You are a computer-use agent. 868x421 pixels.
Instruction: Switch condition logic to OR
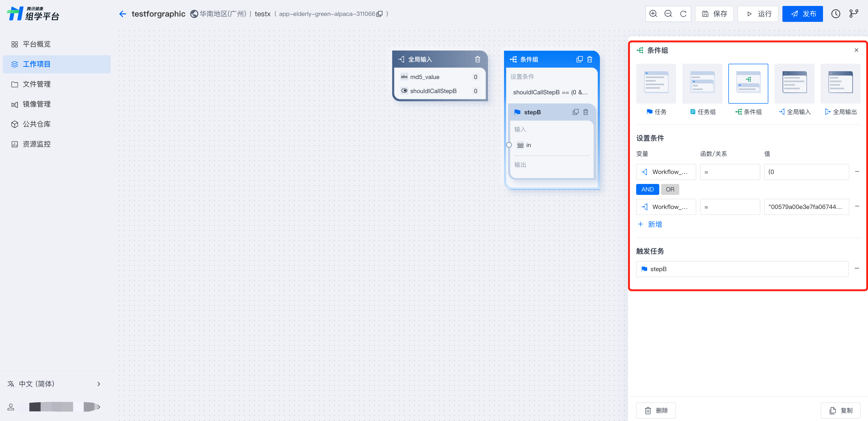[670, 189]
